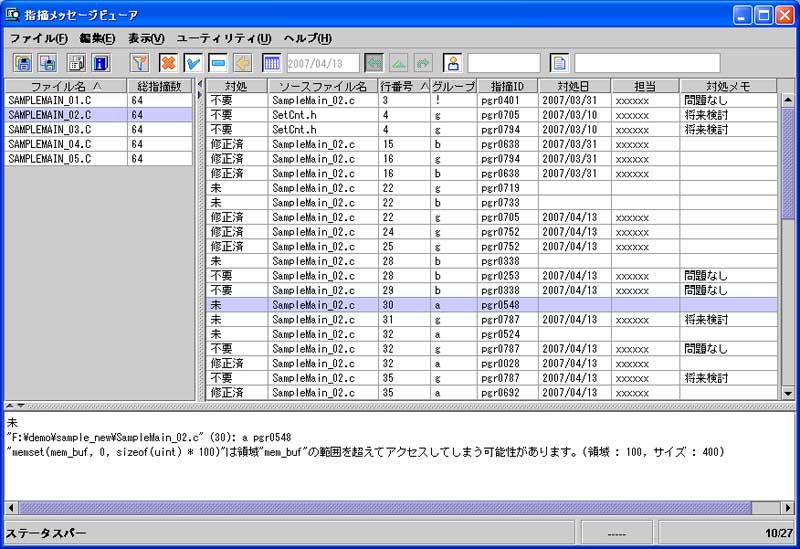The image size is (800, 549).
Task: Click the second floppy-disk save-all icon
Action: point(47,63)
